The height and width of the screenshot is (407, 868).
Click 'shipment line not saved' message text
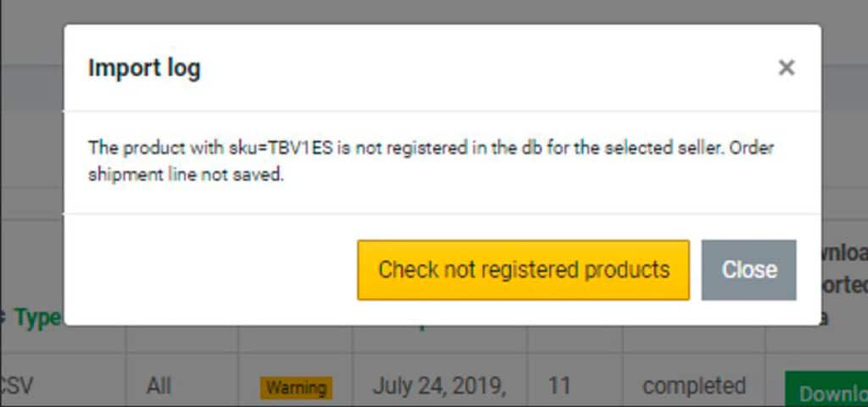coord(186,176)
